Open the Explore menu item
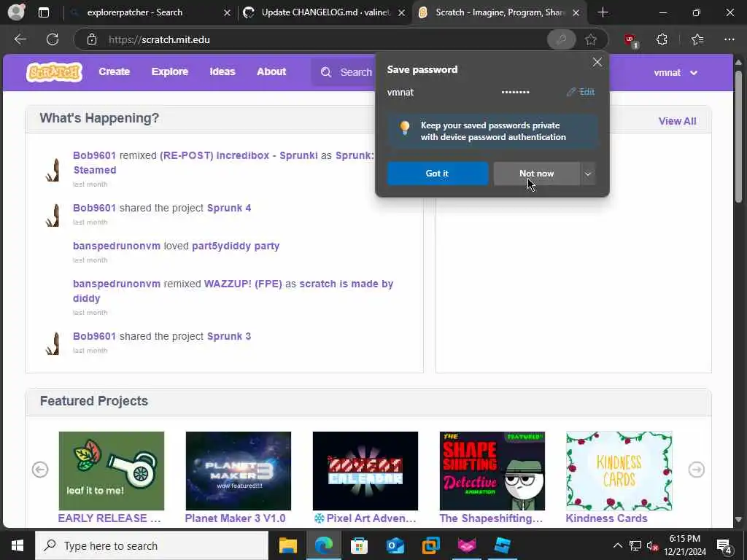This screenshot has width=747, height=560. 169,72
